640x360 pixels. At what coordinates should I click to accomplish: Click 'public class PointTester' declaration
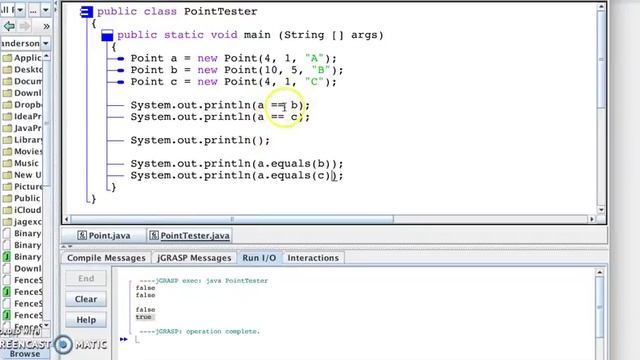tap(177, 11)
